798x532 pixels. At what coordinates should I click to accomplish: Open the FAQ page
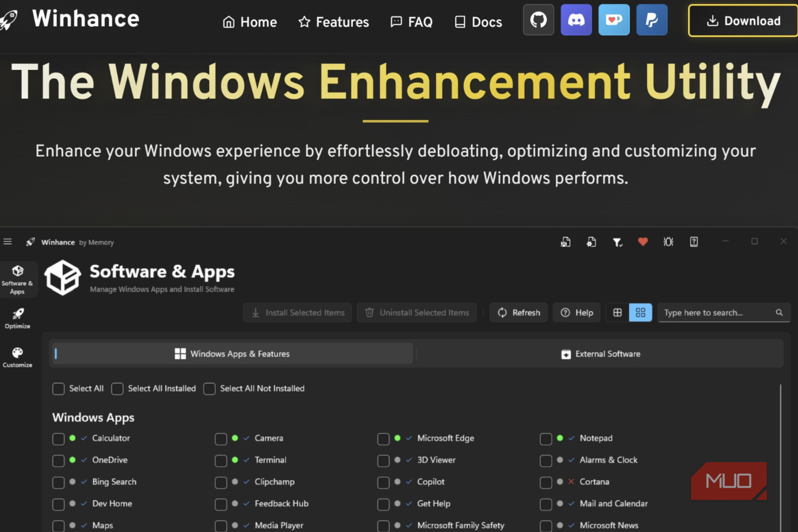point(412,21)
